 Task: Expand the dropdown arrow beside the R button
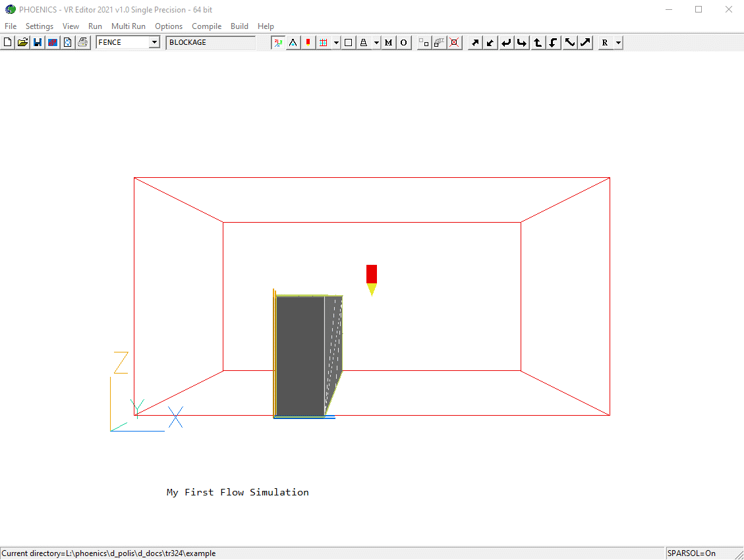click(x=618, y=43)
